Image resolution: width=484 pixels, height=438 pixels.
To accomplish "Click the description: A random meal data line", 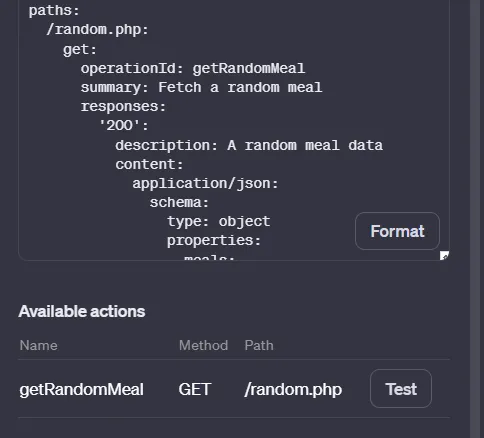I will [x=249, y=145].
